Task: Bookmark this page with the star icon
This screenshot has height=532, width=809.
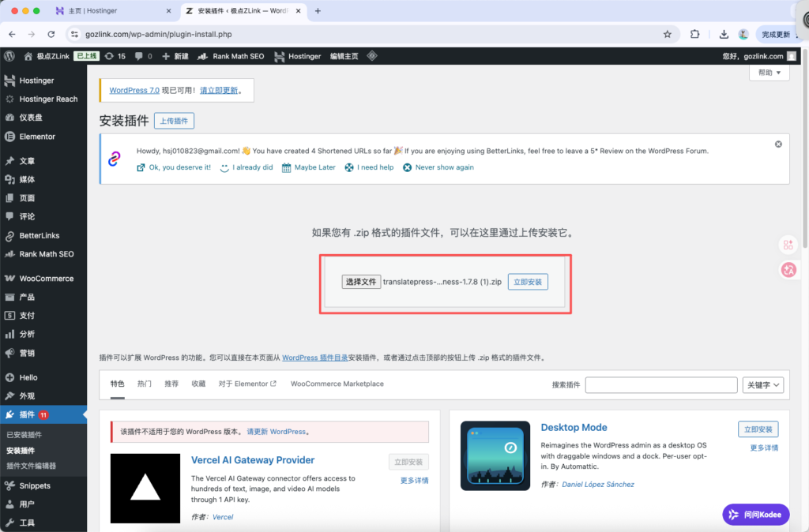Action: [667, 34]
